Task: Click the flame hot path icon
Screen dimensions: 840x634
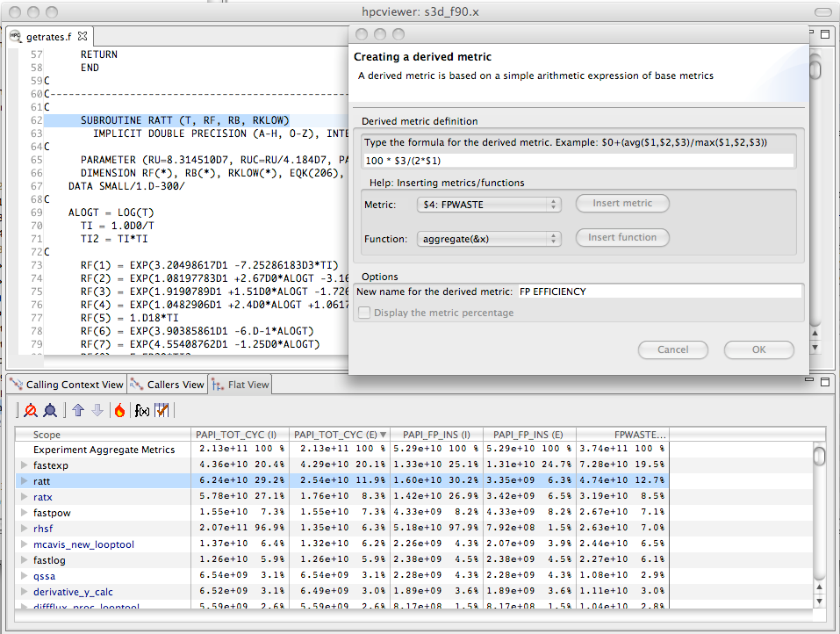Action: (x=119, y=410)
